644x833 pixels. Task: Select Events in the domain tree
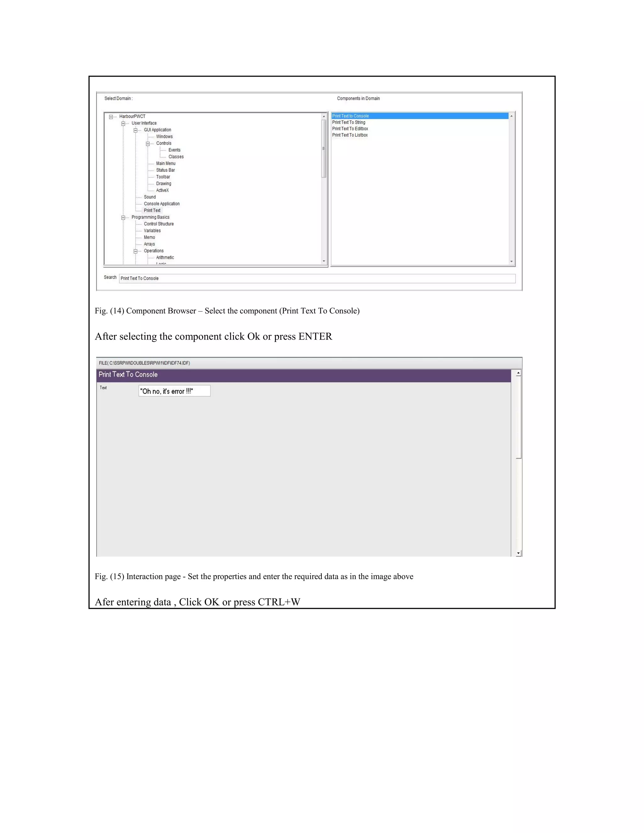174,150
